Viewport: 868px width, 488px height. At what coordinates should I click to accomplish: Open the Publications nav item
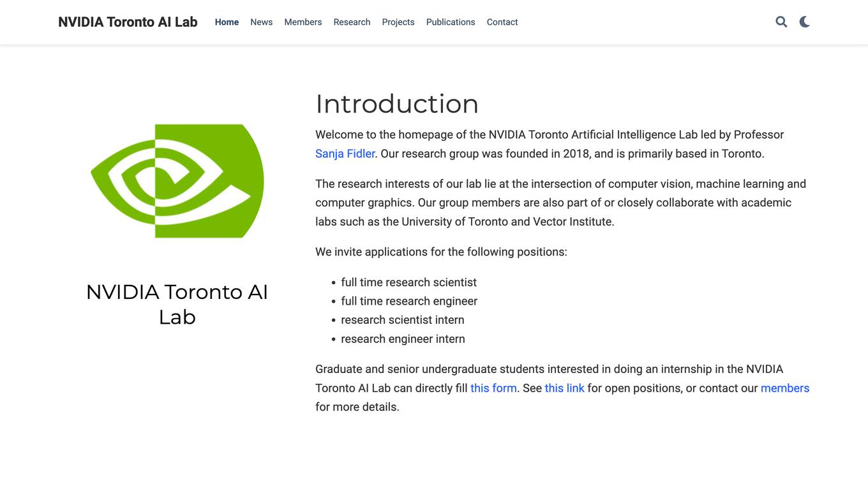click(451, 22)
